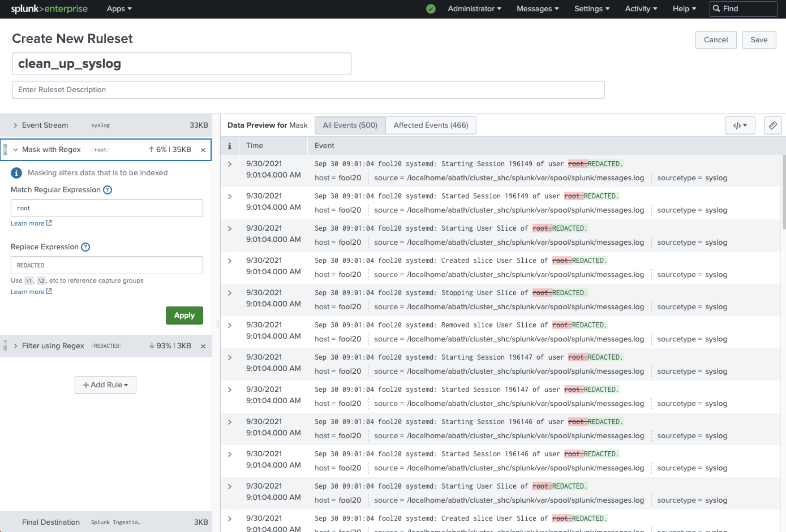Expand the Starting Session 196146 event row
This screenshot has height=532, width=786.
(230, 422)
